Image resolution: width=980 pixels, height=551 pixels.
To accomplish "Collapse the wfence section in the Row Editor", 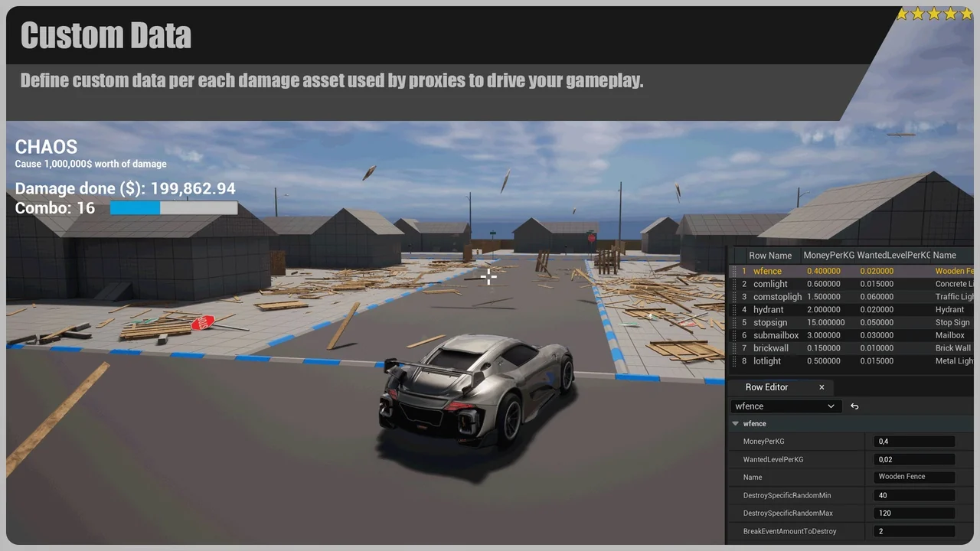I will [736, 423].
